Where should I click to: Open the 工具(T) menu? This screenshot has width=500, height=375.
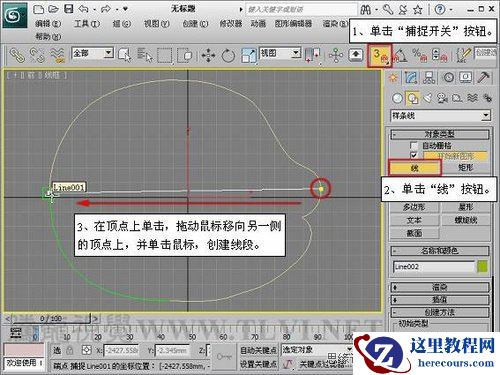tap(87, 24)
